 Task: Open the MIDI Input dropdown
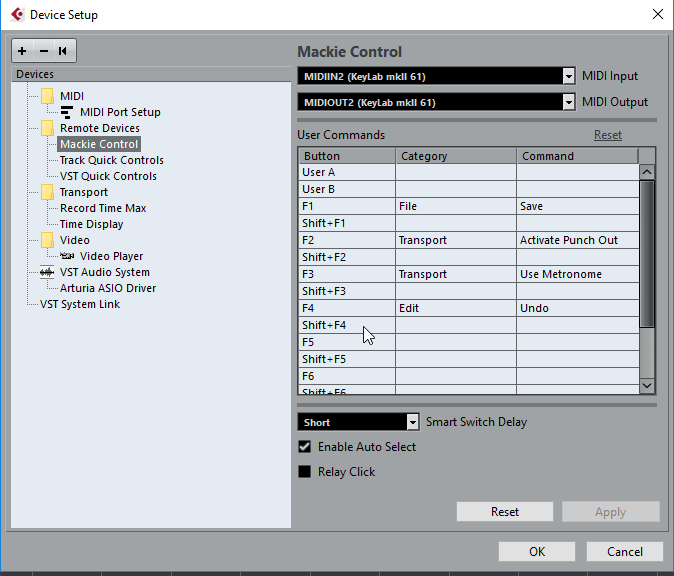[x=569, y=76]
